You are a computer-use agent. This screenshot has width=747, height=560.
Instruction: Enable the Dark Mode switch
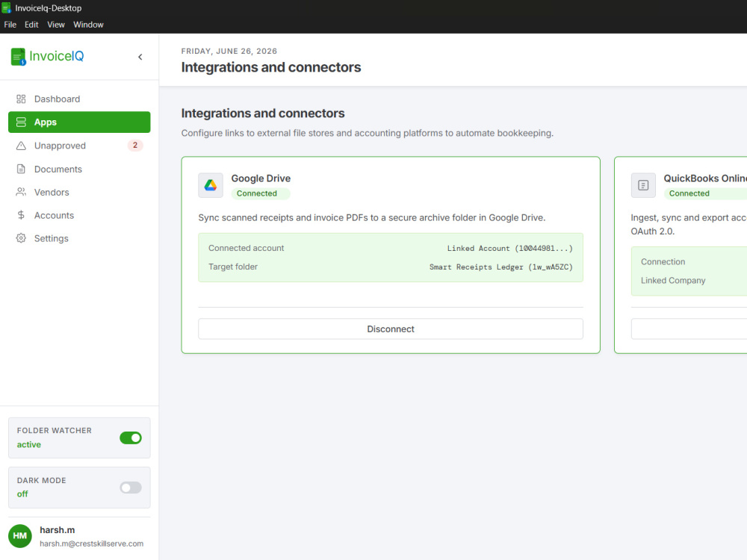(x=131, y=488)
